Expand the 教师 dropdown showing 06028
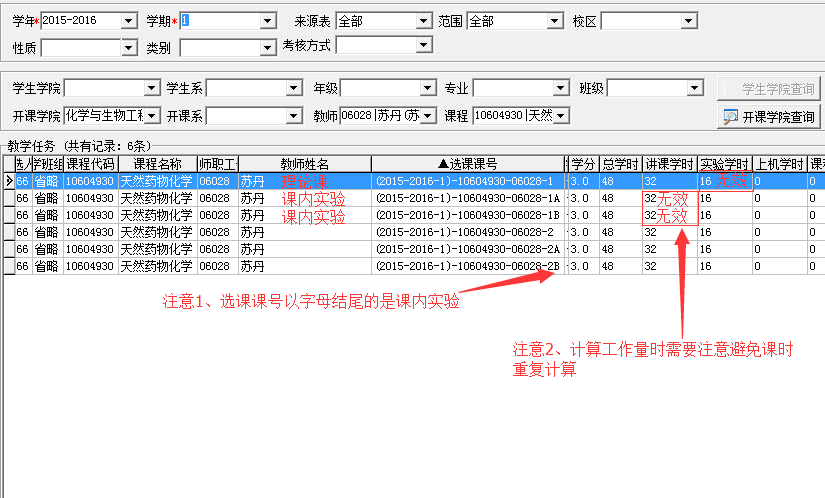This screenshot has height=498, width=825. pyautogui.click(x=430, y=116)
